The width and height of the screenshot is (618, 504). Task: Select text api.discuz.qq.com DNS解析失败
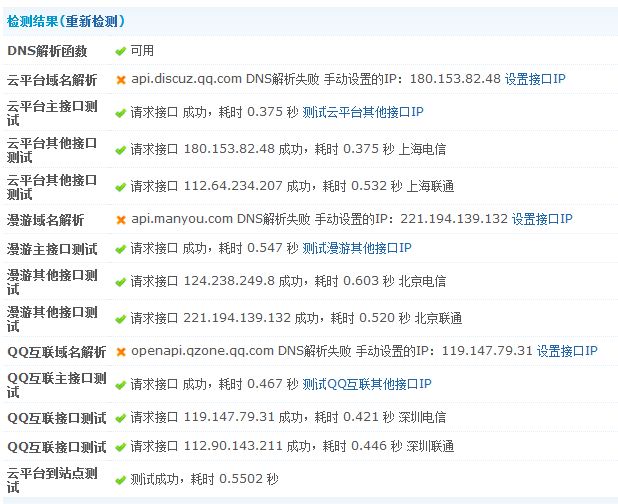pos(225,79)
